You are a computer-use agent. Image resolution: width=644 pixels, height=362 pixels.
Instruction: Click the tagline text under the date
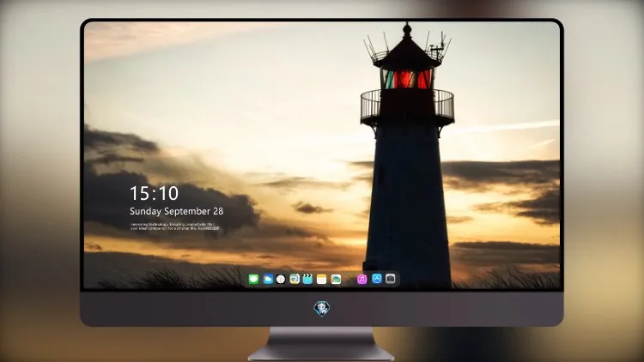pyautogui.click(x=175, y=226)
